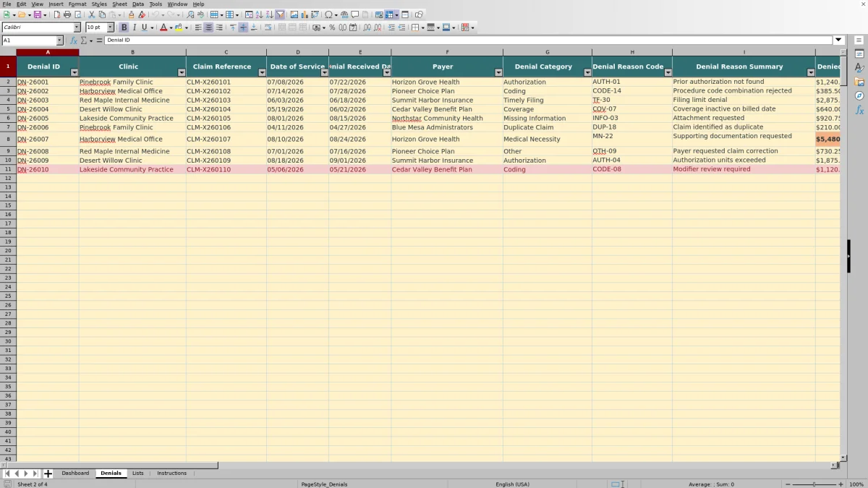
Task: Open Name Box dropdown arrow
Action: pos(60,40)
